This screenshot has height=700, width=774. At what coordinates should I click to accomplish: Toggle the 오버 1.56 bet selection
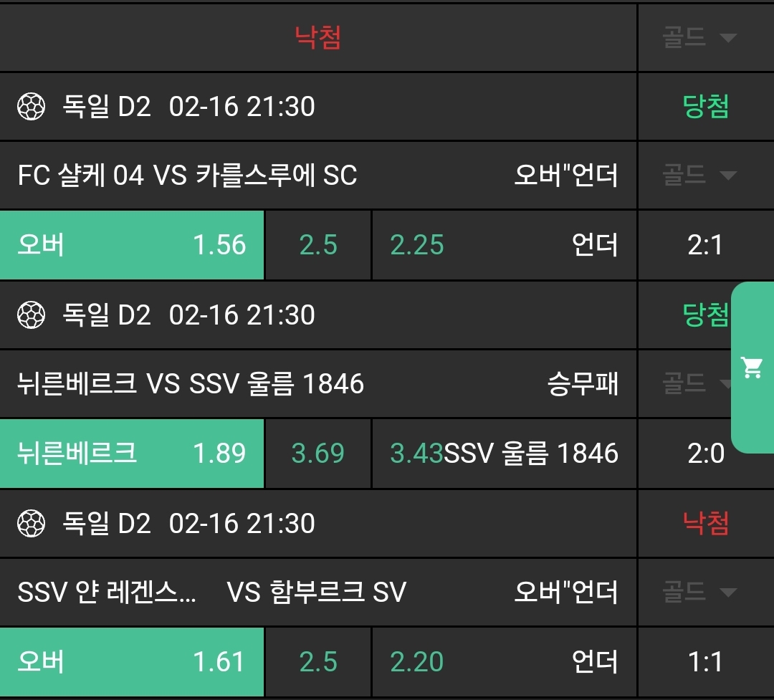click(x=132, y=245)
